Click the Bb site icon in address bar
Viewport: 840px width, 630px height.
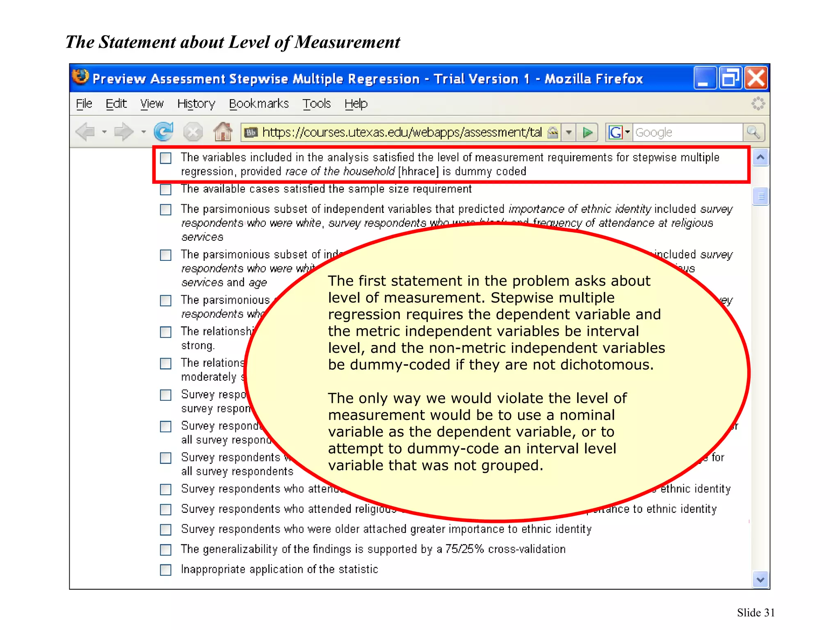tap(251, 132)
